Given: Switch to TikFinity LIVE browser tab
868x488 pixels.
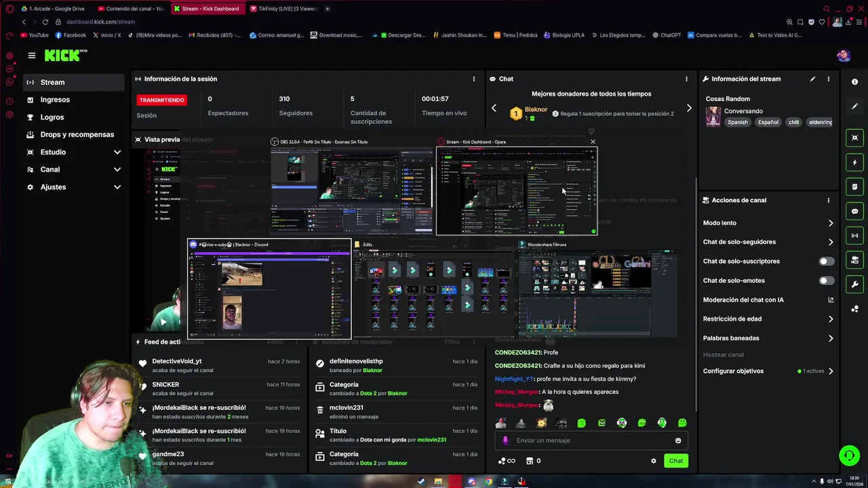Looking at the screenshot, I should pos(283,9).
